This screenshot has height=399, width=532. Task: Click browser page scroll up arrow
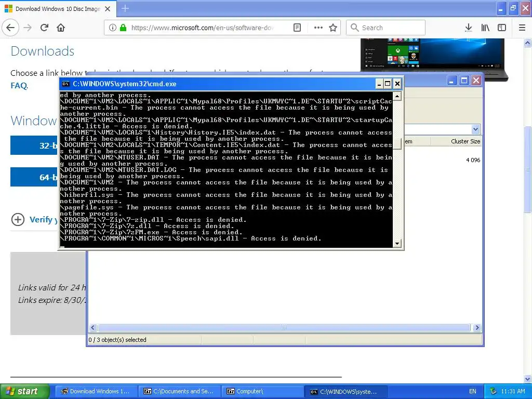[x=528, y=43]
